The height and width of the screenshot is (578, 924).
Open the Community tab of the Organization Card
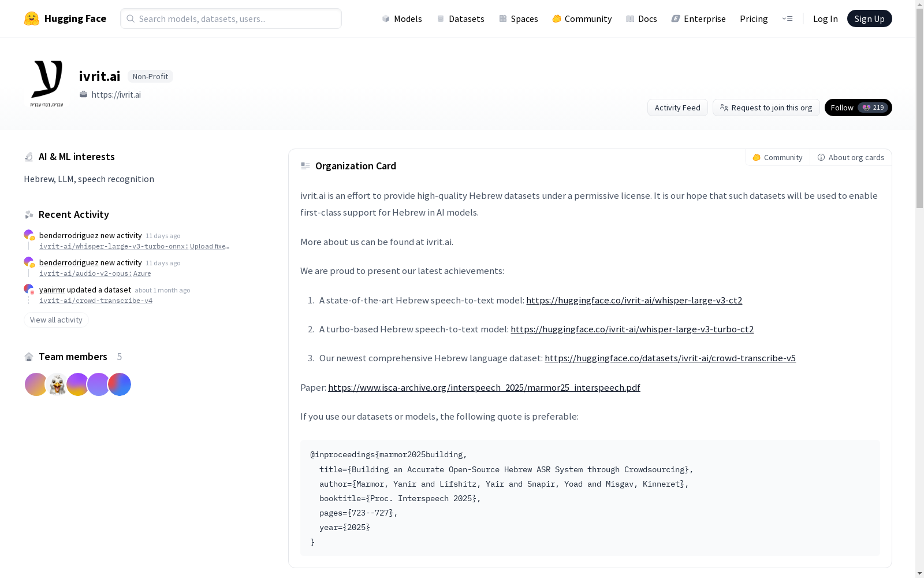[777, 157]
